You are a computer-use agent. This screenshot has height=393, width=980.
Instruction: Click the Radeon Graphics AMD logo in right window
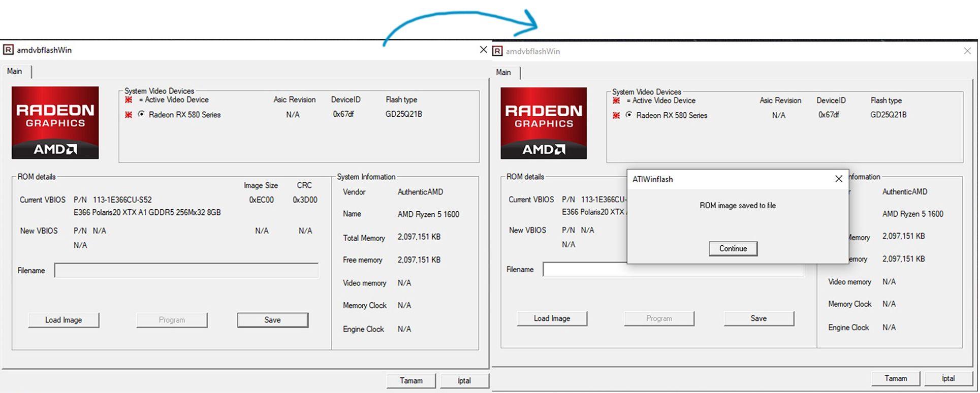(544, 123)
